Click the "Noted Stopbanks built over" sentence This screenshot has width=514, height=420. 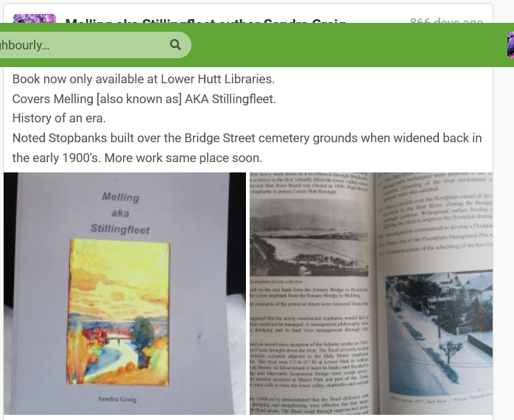247,138
